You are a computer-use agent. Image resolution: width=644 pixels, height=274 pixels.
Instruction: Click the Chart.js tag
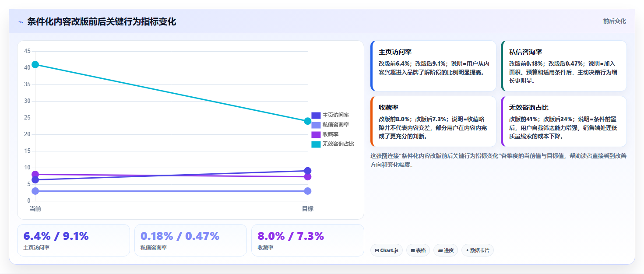tap(387, 250)
